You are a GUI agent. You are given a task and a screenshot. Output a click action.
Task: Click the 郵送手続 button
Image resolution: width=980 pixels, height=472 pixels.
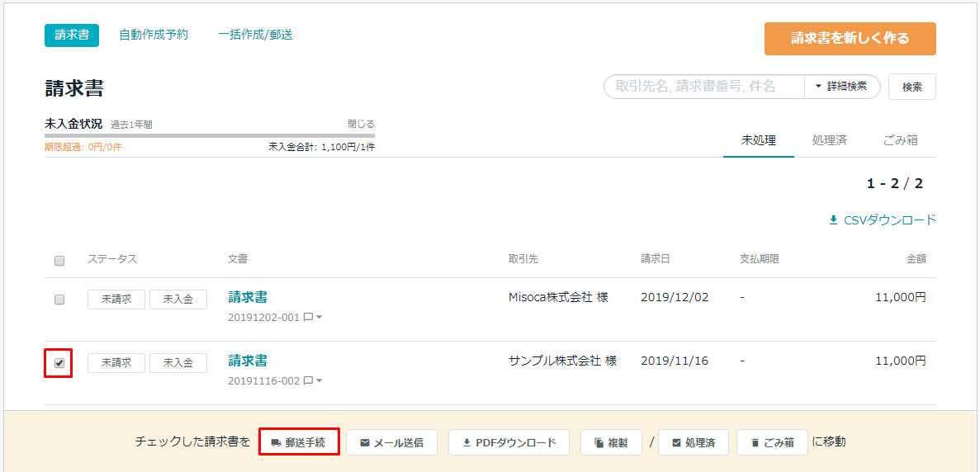tap(299, 442)
